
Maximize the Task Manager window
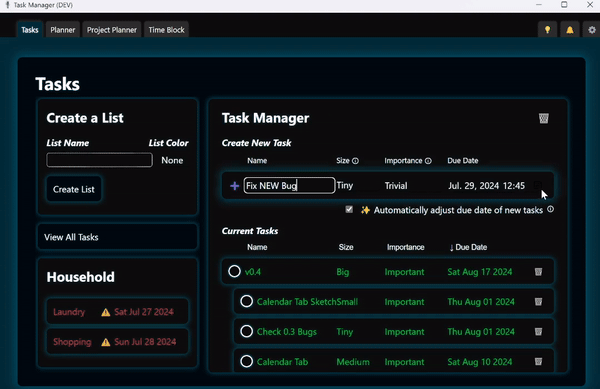click(x=564, y=5)
